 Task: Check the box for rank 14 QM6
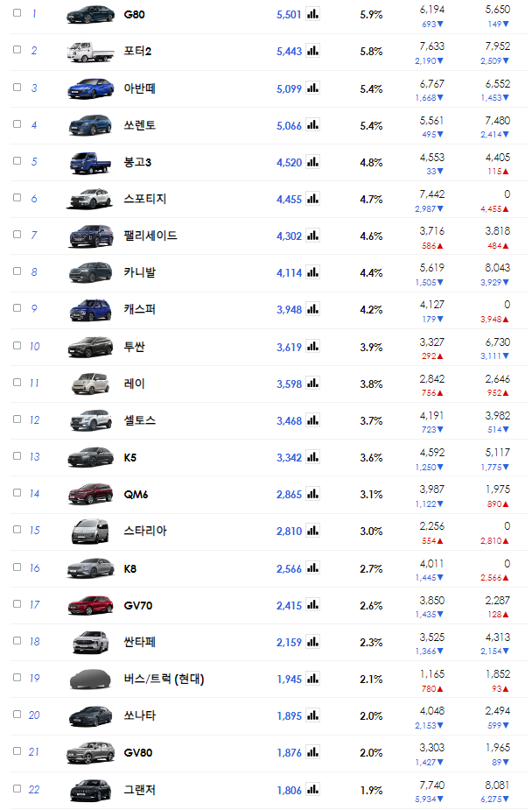tap(17, 492)
